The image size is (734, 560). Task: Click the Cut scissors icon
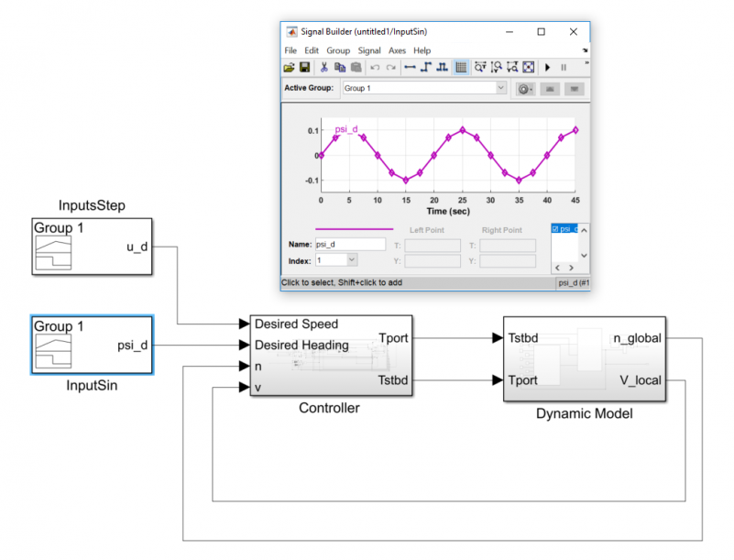pyautogui.click(x=323, y=67)
